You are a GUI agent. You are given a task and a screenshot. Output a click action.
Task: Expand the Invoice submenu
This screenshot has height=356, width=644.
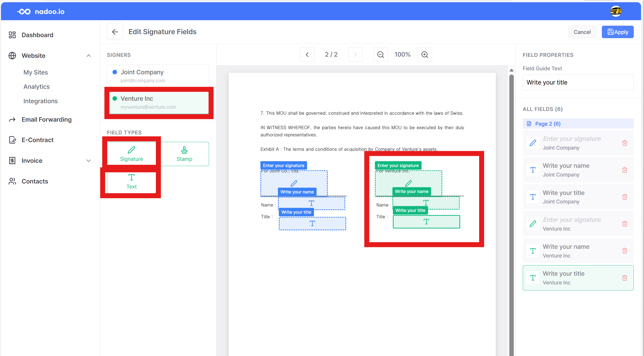point(89,161)
